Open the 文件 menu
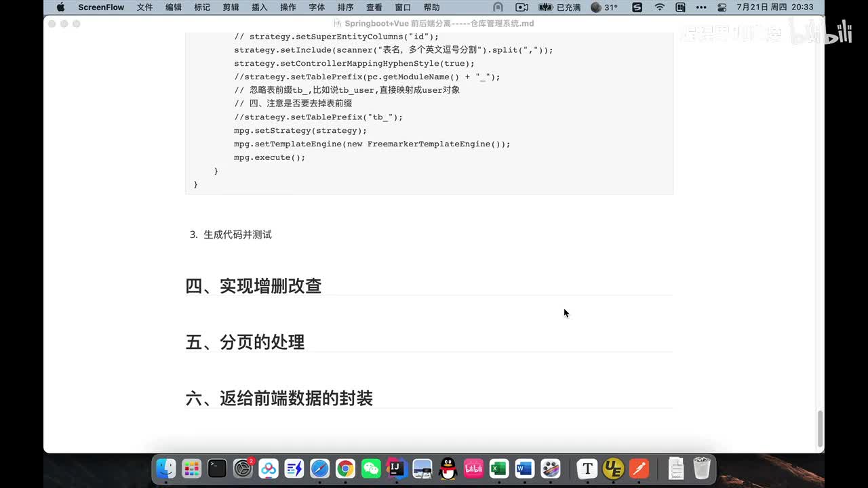868x488 pixels. pos(144,7)
